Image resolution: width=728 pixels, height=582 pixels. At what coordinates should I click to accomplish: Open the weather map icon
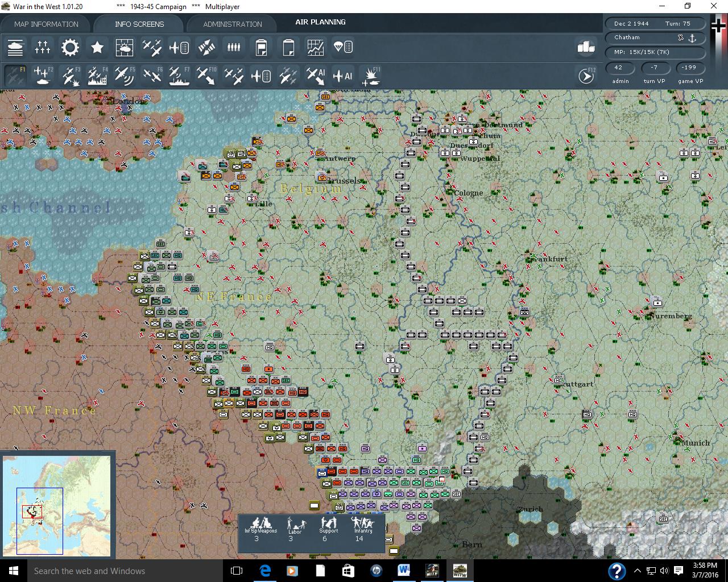coord(125,47)
